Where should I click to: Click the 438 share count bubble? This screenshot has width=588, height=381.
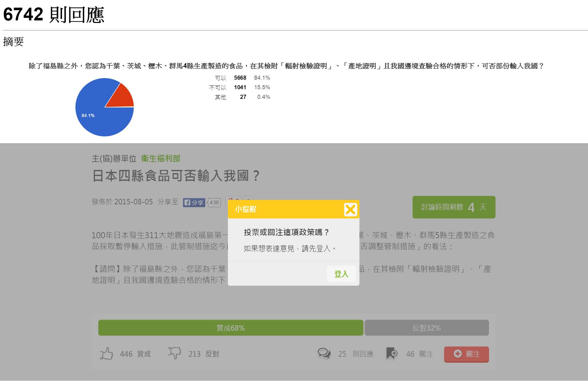coord(214,202)
